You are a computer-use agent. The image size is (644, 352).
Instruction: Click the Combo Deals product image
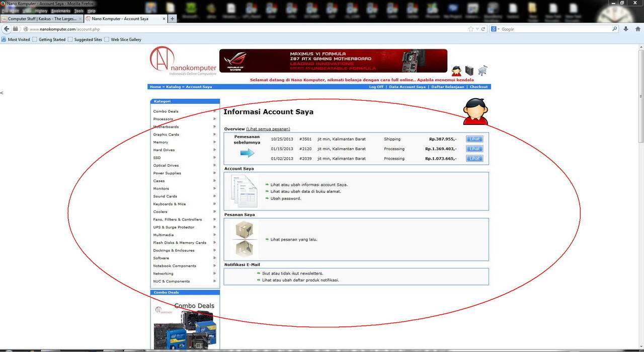click(185, 325)
